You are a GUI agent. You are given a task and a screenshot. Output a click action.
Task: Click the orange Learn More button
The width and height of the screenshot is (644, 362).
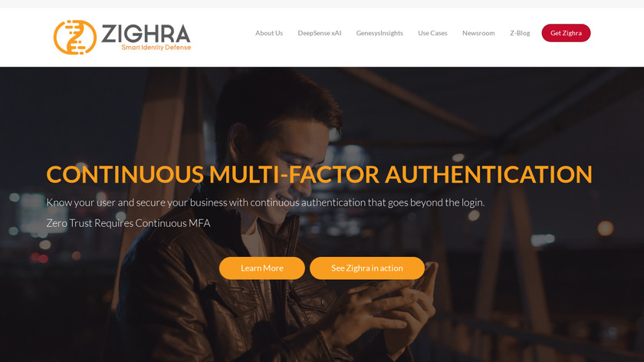click(x=262, y=268)
